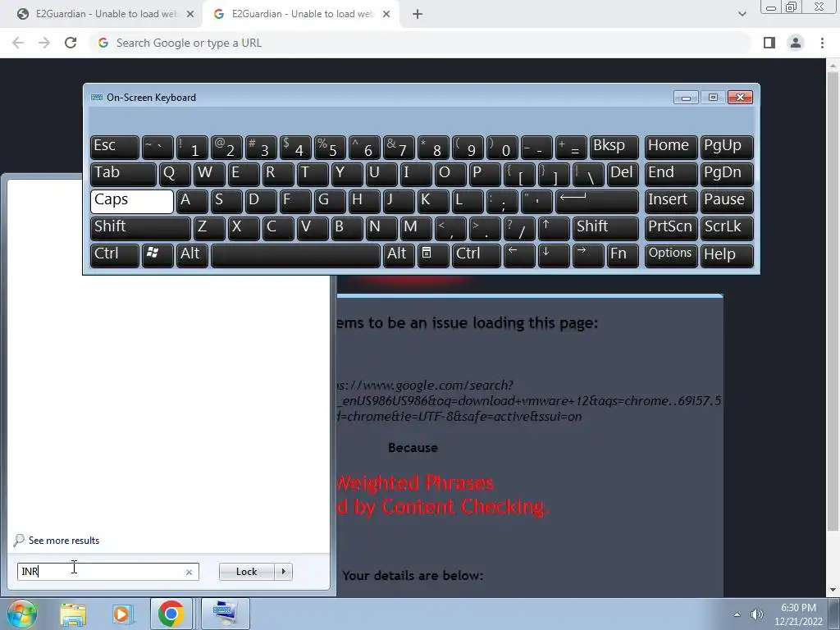Go back in Chrome
This screenshot has width=840, height=630.
coord(18,43)
